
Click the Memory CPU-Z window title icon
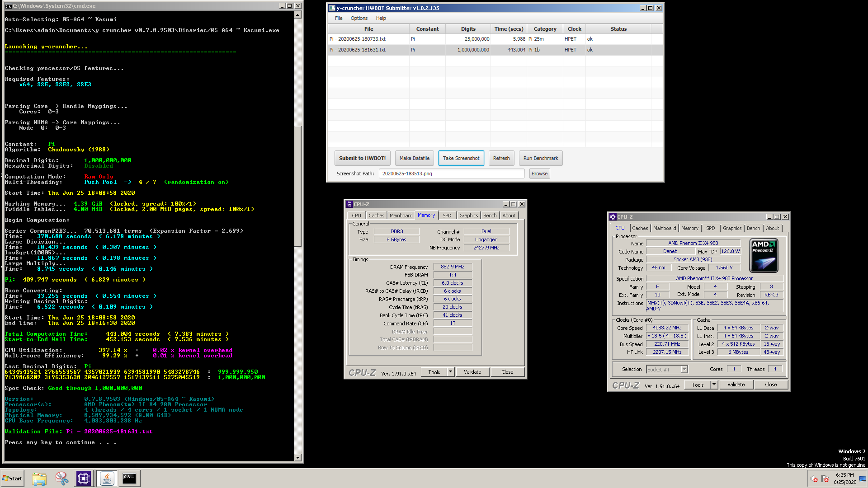[349, 204]
